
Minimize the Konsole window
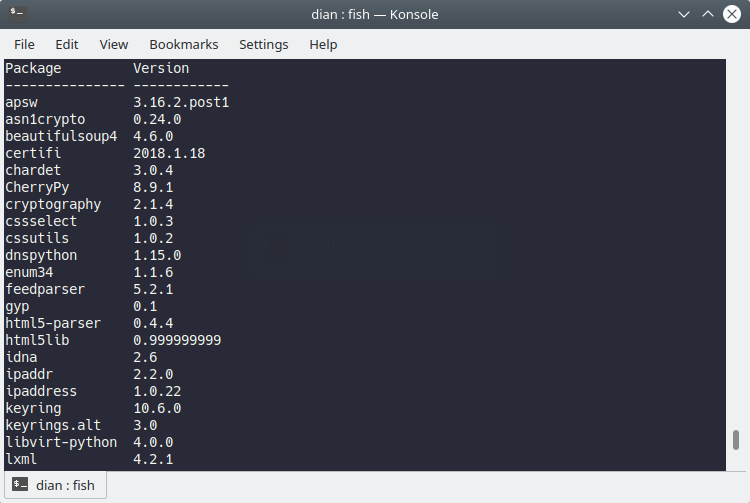[684, 15]
